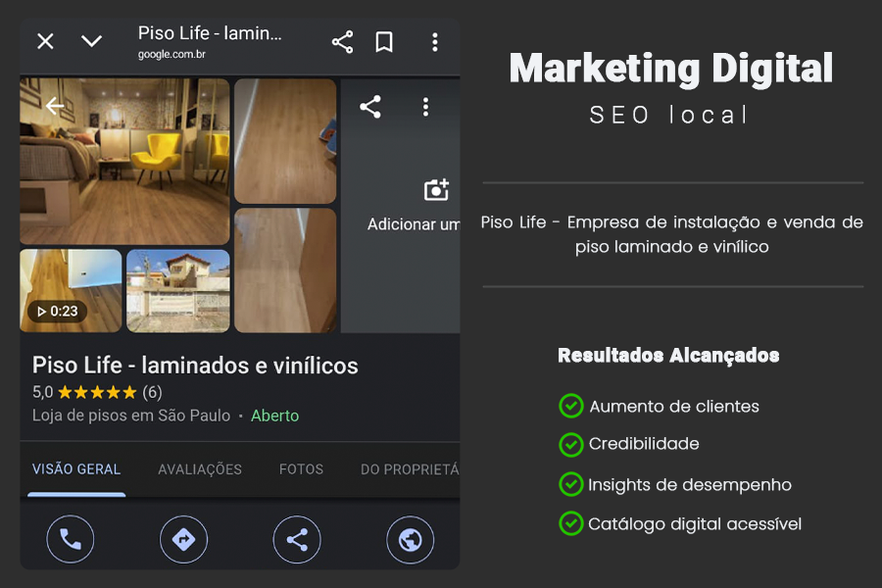Click the 'Credibilidade' text
The height and width of the screenshot is (588, 882).
[644, 444]
